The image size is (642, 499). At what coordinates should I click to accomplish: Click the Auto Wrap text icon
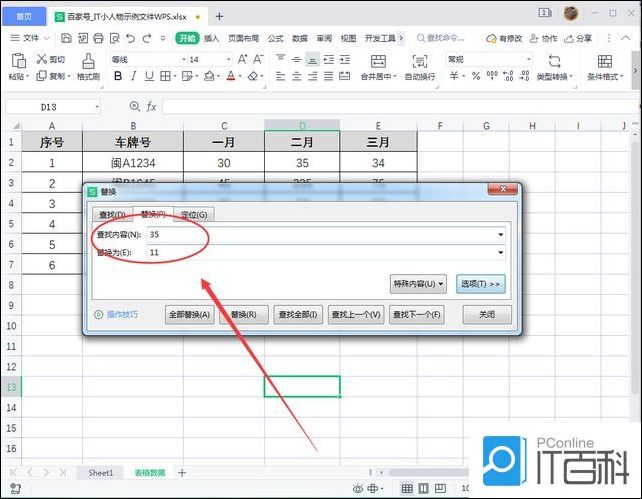pyautogui.click(x=420, y=61)
